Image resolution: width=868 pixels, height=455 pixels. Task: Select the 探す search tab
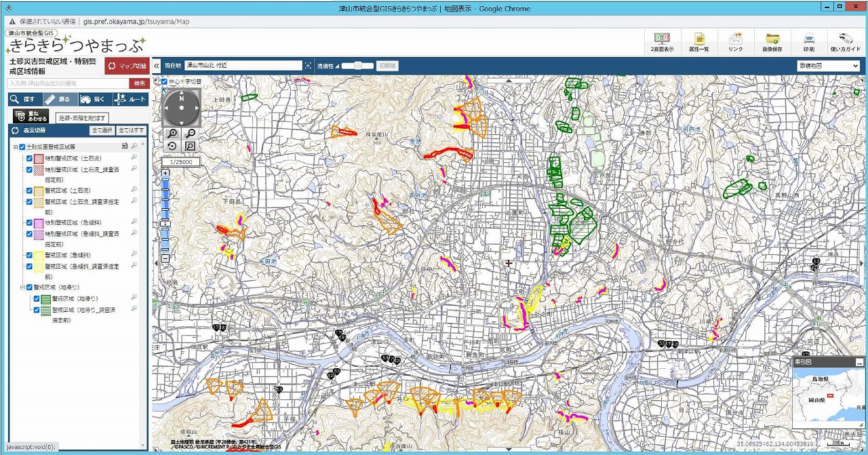tap(24, 99)
